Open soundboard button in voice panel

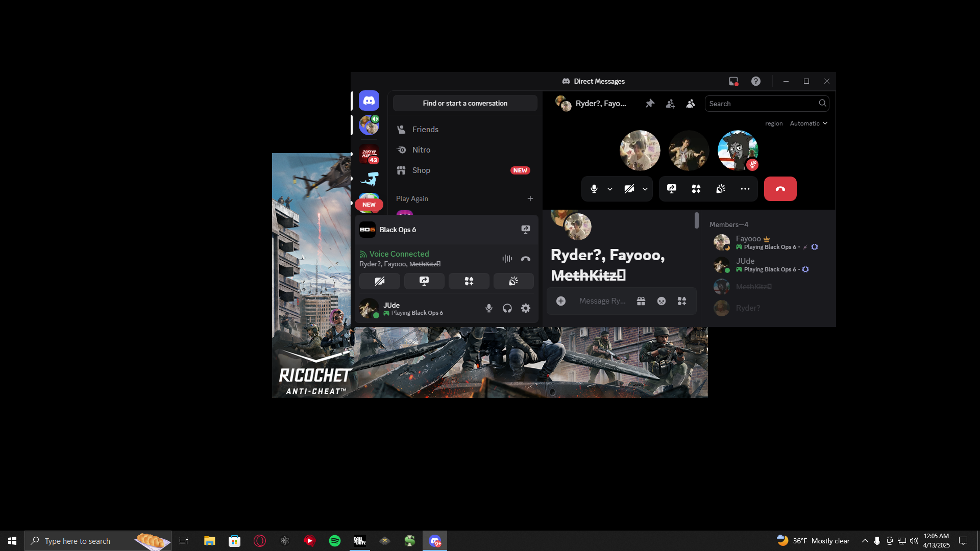pyautogui.click(x=513, y=281)
